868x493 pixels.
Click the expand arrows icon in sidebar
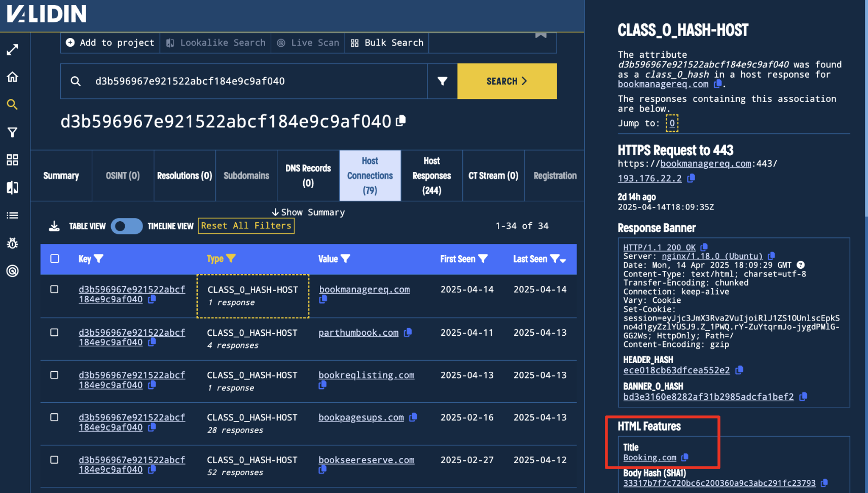tap(13, 50)
